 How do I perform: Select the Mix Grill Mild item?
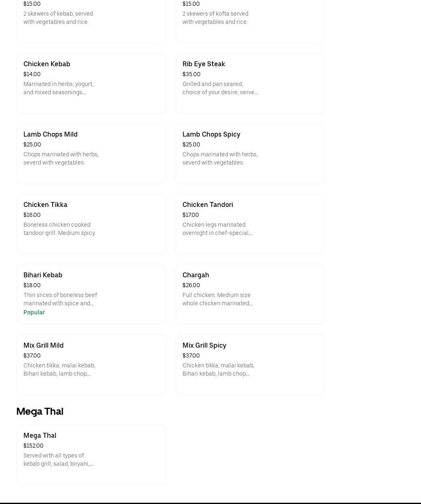90,365
